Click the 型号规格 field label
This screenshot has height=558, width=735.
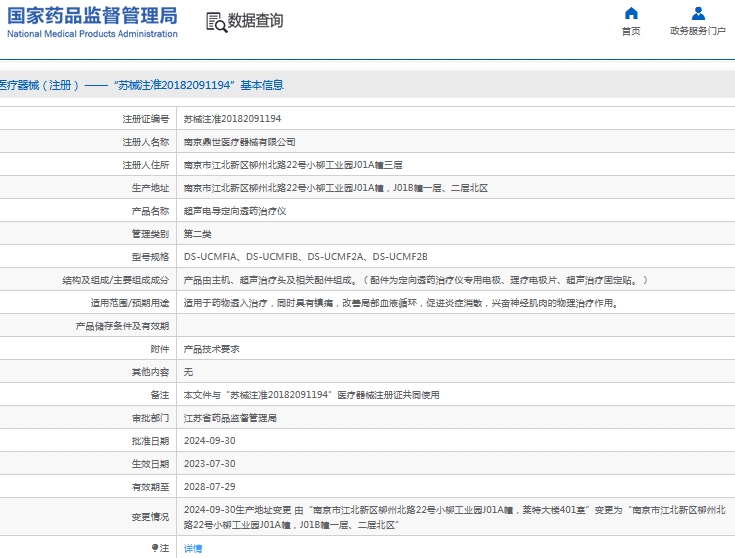coord(150,256)
